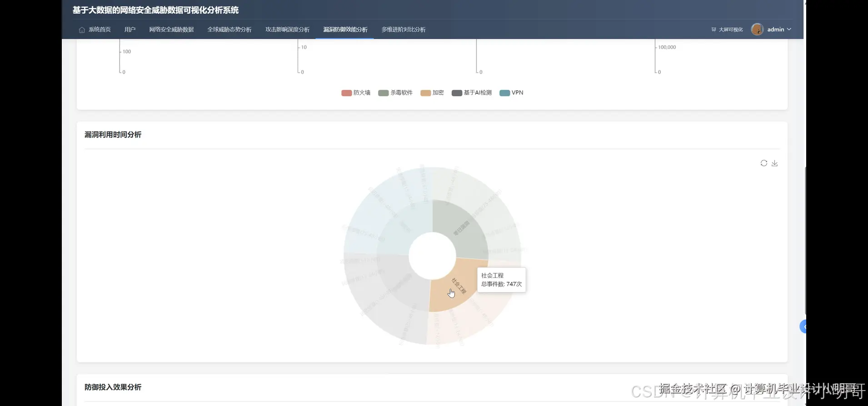868x406 pixels.
Task: Click the 漏洞利用时间分析 heading
Action: (x=113, y=135)
